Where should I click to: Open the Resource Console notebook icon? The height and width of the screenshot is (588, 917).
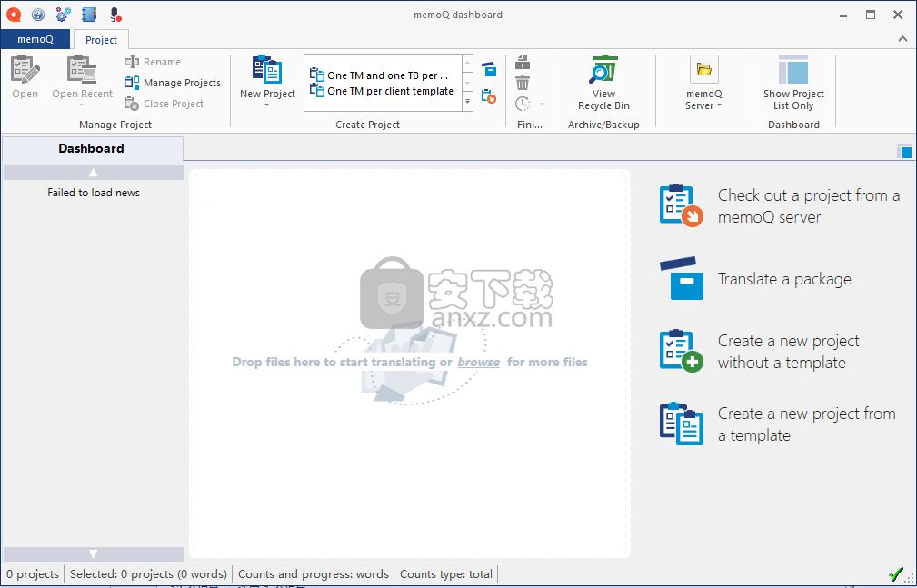pyautogui.click(x=89, y=14)
